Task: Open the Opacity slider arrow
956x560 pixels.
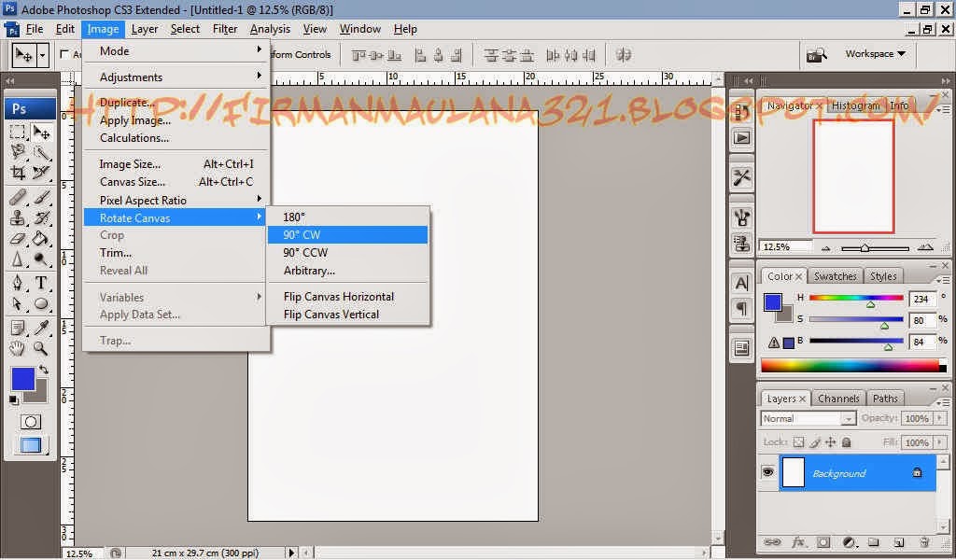Action: tap(939, 418)
